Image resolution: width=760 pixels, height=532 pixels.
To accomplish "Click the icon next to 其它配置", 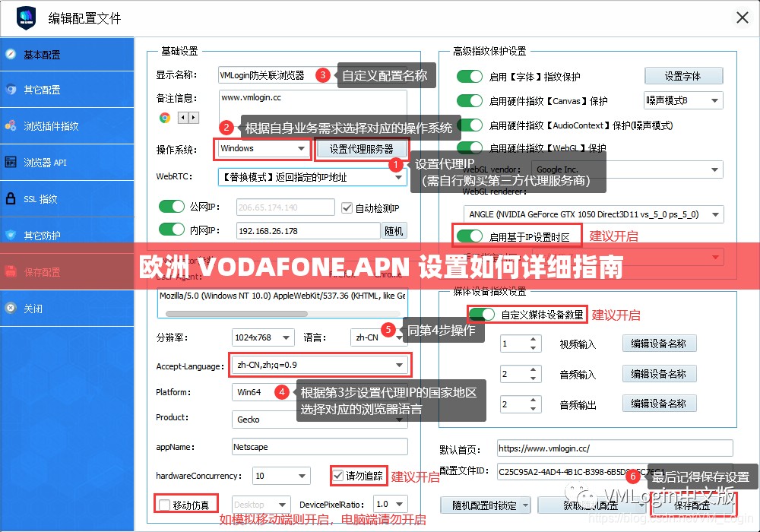I will (11, 90).
